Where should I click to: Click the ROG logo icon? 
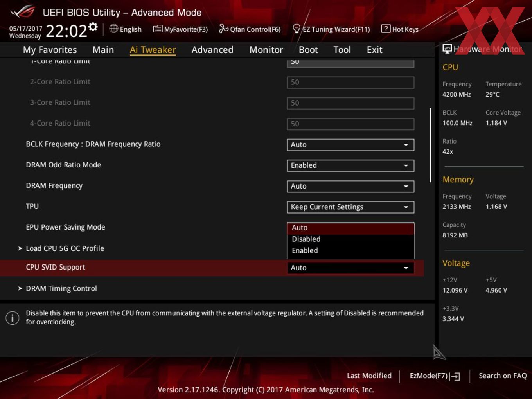[x=23, y=12]
